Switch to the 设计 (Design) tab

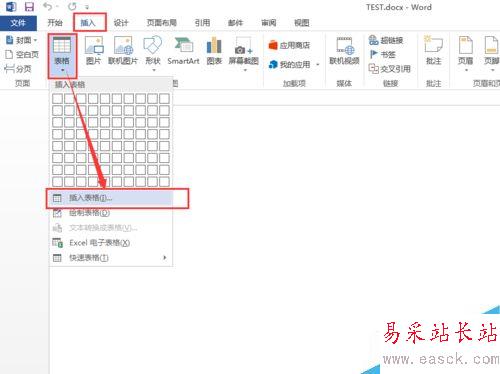click(121, 23)
